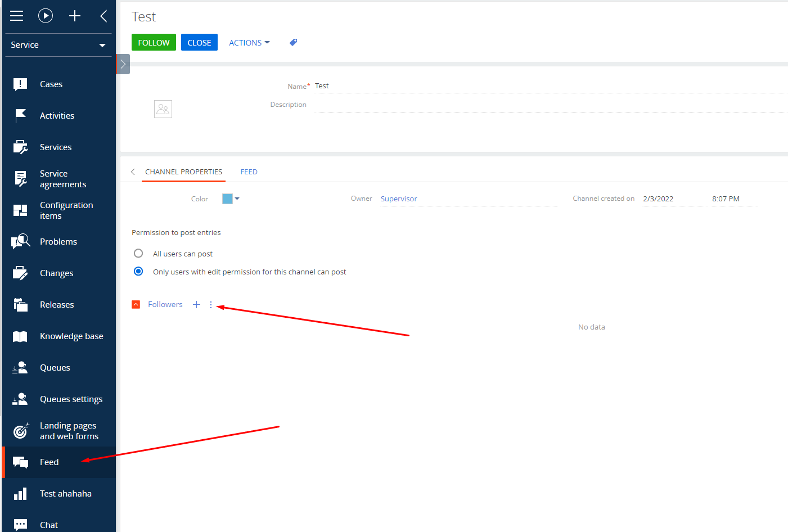Viewport: 788px width, 532px height.
Task: Open the Supervisor owner link
Action: [x=399, y=199]
